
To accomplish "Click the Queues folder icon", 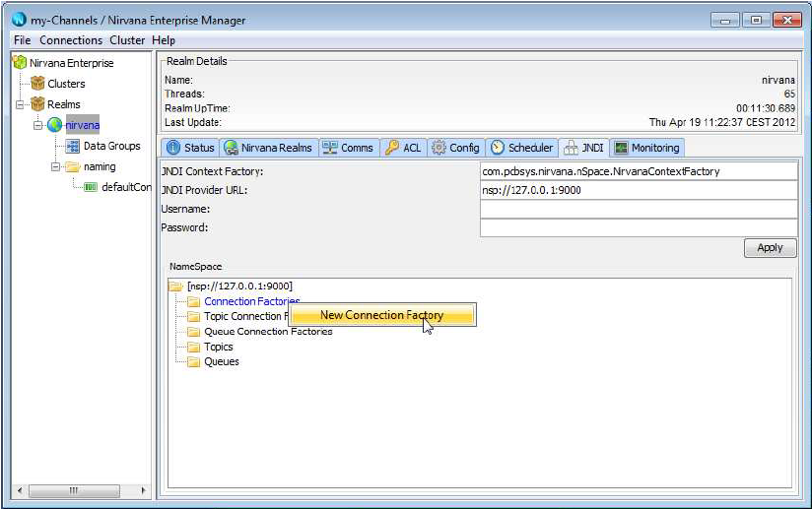I will (194, 361).
